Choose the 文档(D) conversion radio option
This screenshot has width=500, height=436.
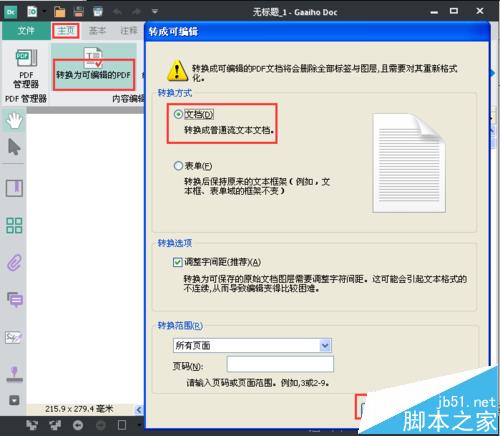click(178, 115)
